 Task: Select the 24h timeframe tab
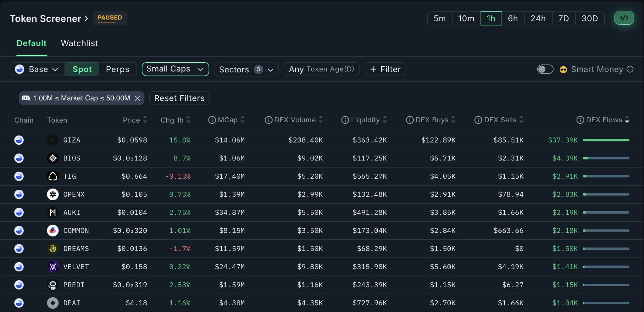(538, 18)
